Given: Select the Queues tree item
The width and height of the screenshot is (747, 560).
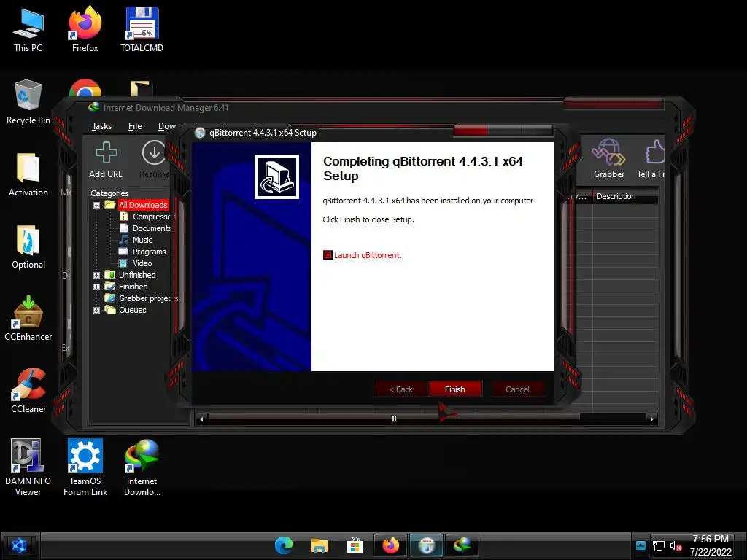Looking at the screenshot, I should 133,310.
